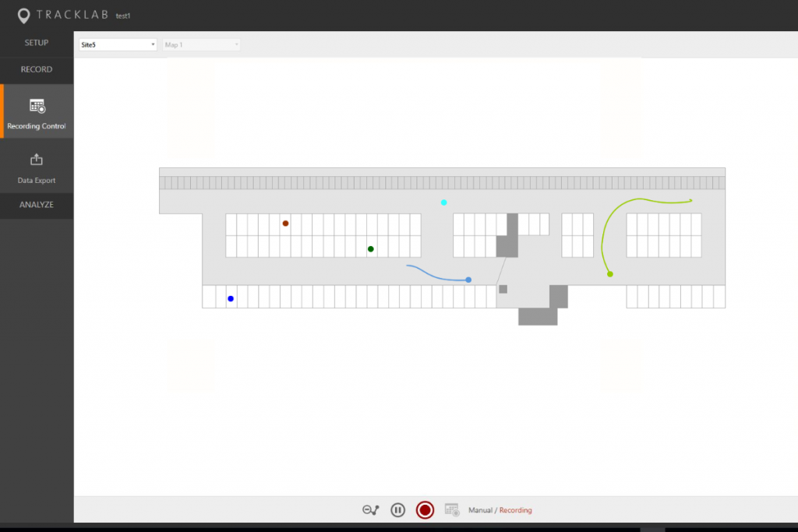The height and width of the screenshot is (532, 798).
Task: Select the dark green subject marker
Action: 371,249
